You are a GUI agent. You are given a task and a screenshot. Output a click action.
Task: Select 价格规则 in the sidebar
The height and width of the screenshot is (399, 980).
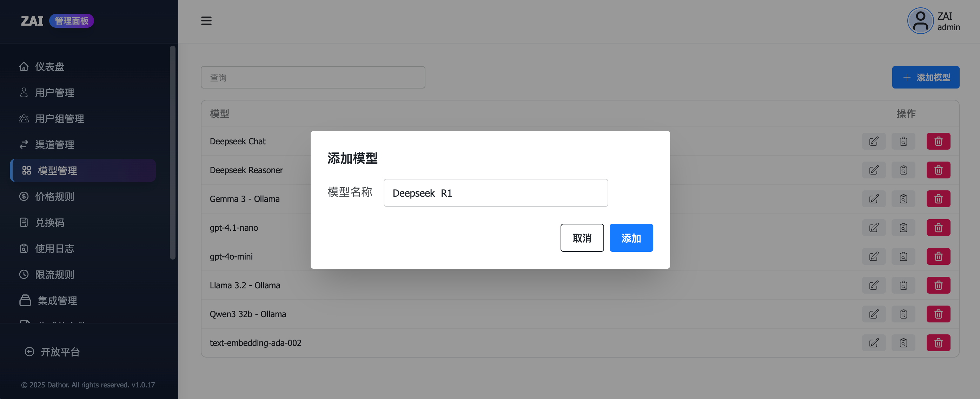tap(54, 196)
